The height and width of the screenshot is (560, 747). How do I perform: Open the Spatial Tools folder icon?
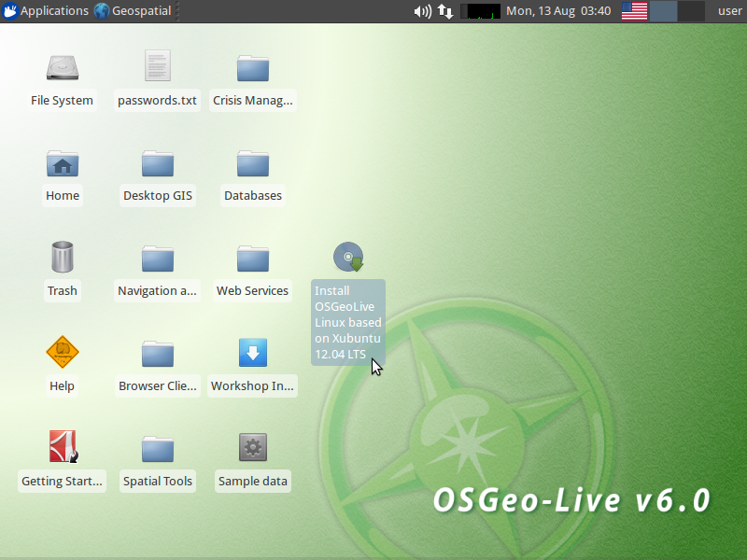[158, 449]
